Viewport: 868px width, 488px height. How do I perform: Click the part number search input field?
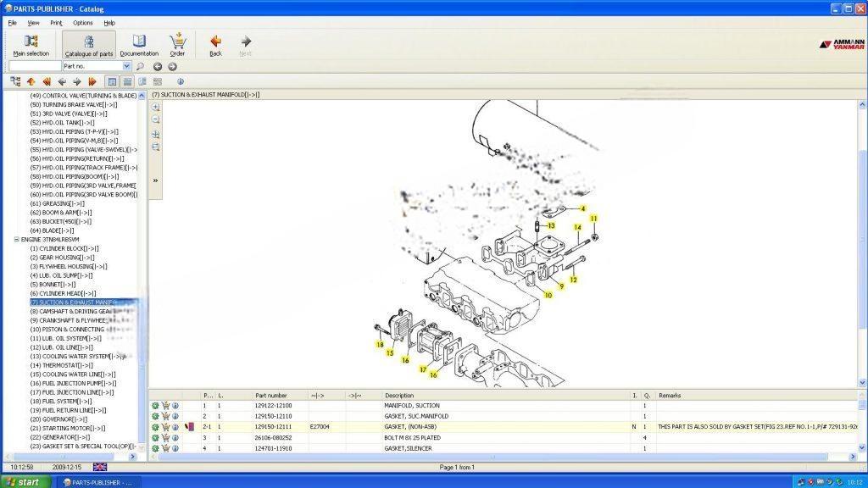(35, 66)
